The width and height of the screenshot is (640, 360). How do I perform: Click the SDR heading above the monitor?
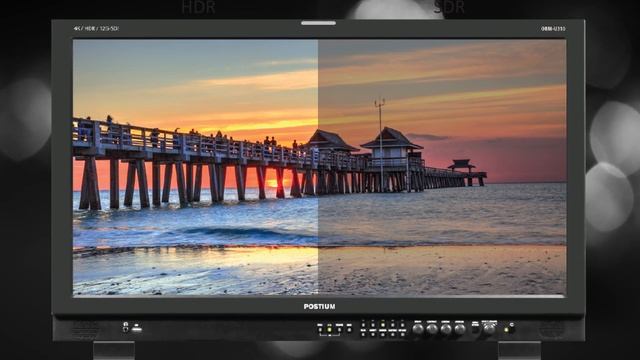[449, 7]
